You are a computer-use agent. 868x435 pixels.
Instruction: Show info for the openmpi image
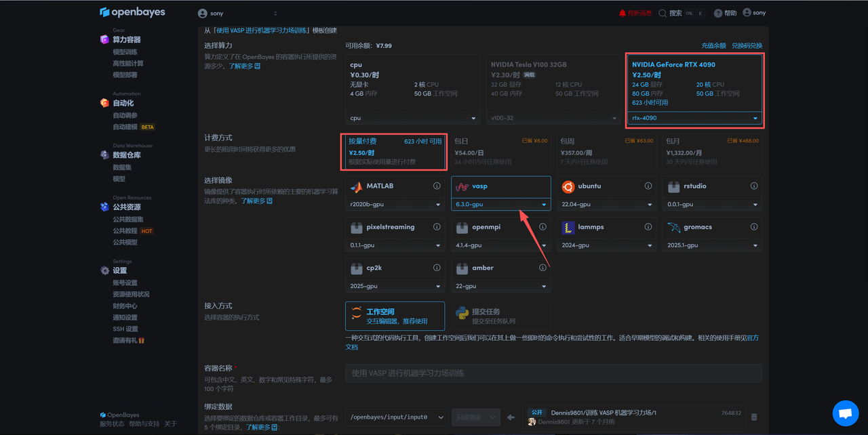click(542, 227)
